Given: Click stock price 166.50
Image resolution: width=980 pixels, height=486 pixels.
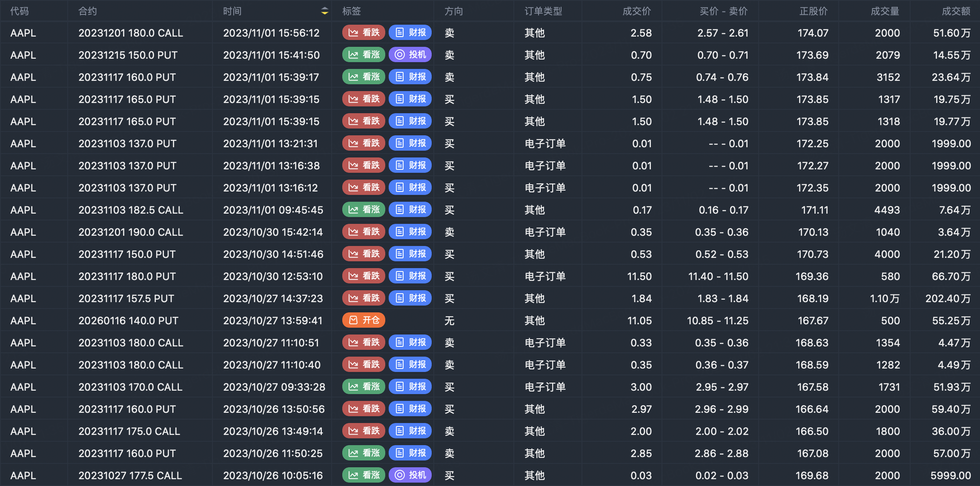Looking at the screenshot, I should pos(812,431).
